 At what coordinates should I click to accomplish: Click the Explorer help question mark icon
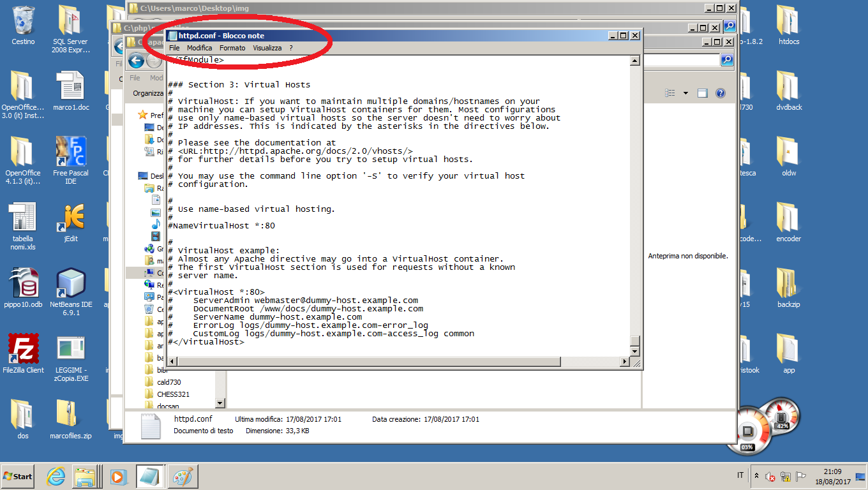720,93
